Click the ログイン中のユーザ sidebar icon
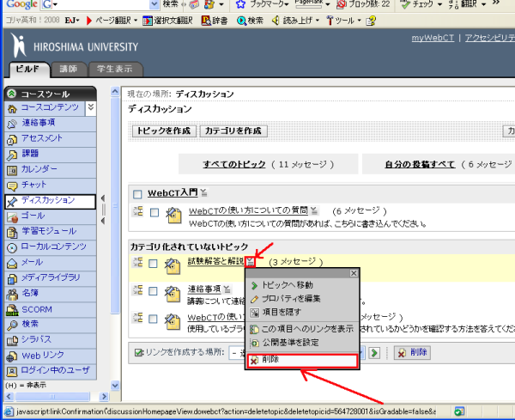This screenshot has height=420, width=515. (12, 371)
